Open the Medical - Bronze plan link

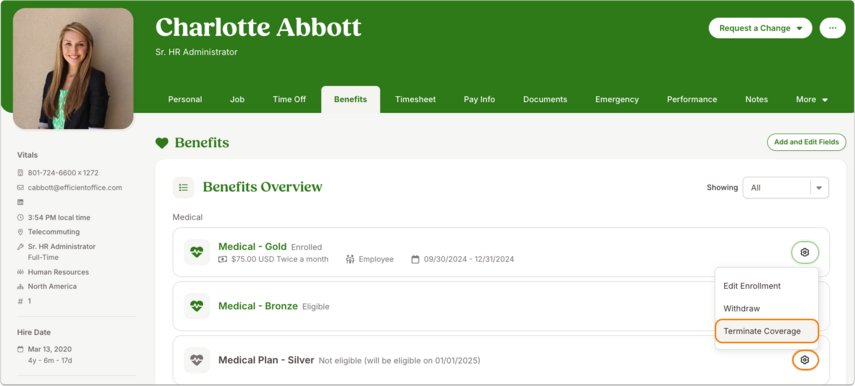[258, 306]
